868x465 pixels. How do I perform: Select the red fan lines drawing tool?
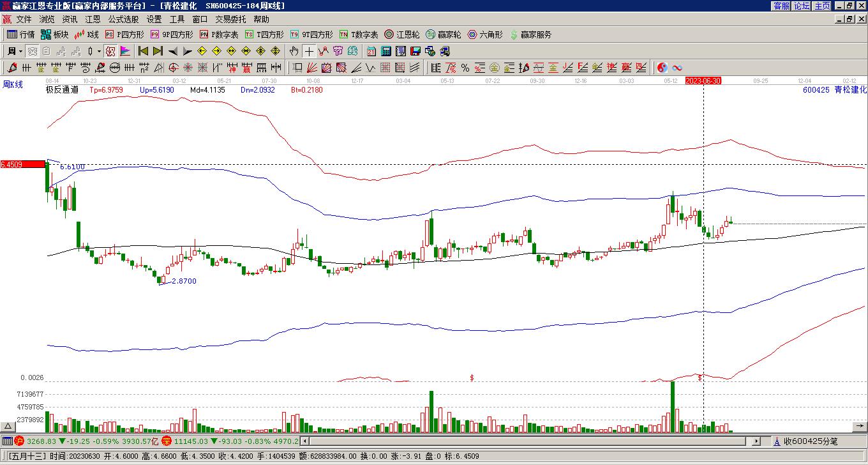pyautogui.click(x=311, y=68)
